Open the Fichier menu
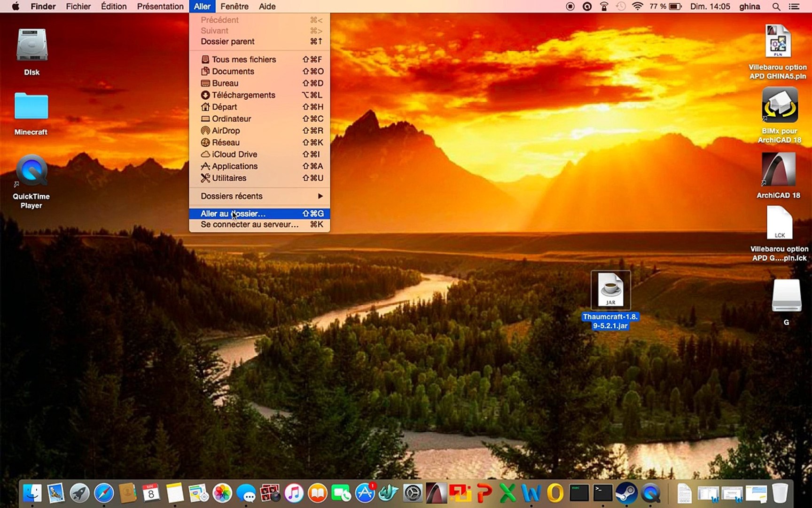 (x=78, y=7)
